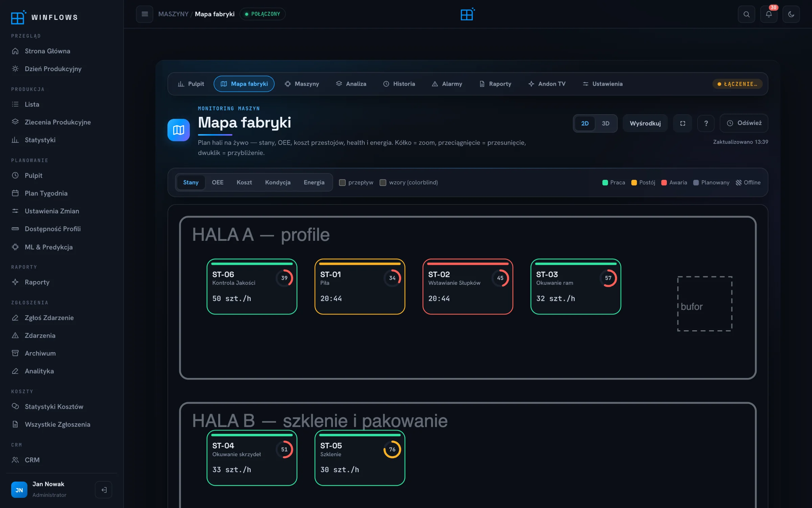Open Pulpit under Planowanie sidebar
This screenshot has width=812, height=508.
point(62,175)
